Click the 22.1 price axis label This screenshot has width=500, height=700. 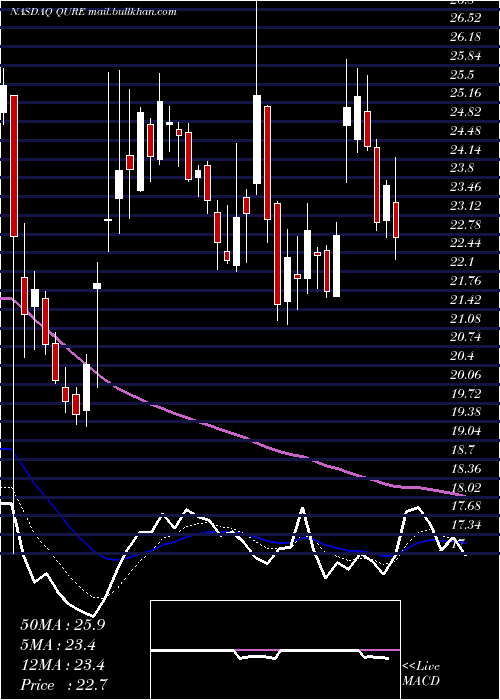pyautogui.click(x=462, y=262)
